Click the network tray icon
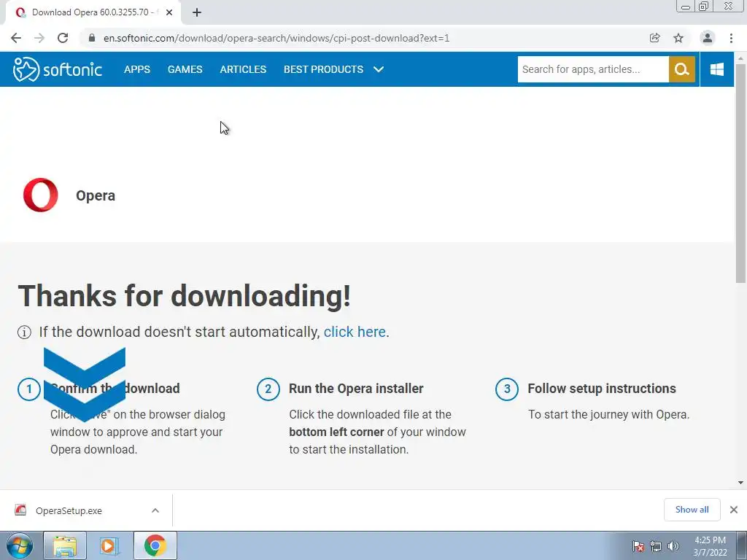The image size is (747, 560). point(656,546)
